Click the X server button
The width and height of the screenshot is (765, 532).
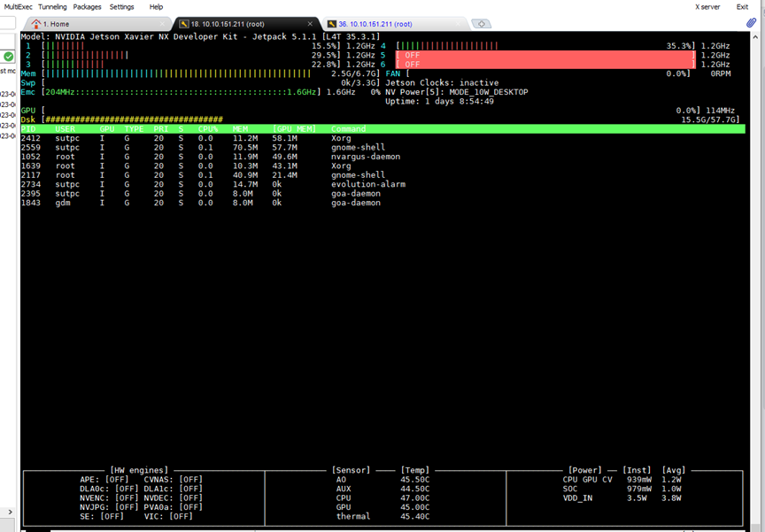707,7
